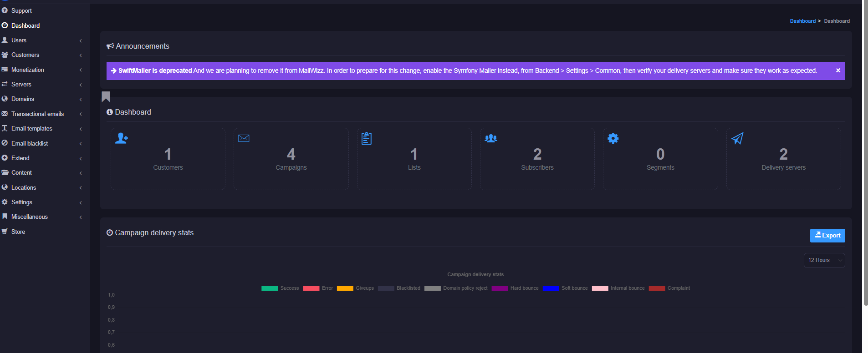Toggle the Giveups series in chart legend

pos(355,288)
